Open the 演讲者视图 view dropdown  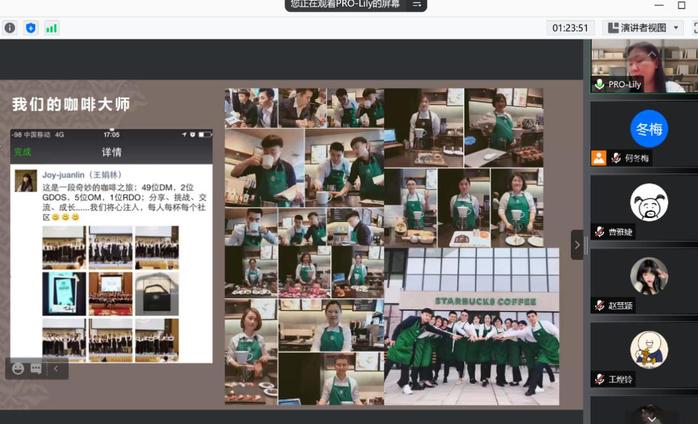(645, 28)
